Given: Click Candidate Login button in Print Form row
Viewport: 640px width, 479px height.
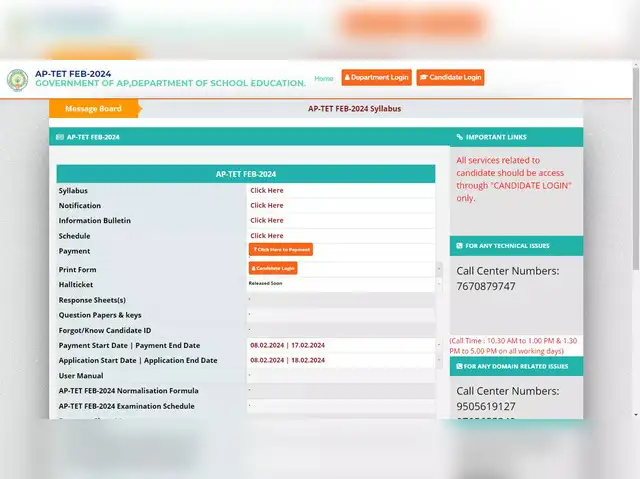Looking at the screenshot, I should coord(273,268).
